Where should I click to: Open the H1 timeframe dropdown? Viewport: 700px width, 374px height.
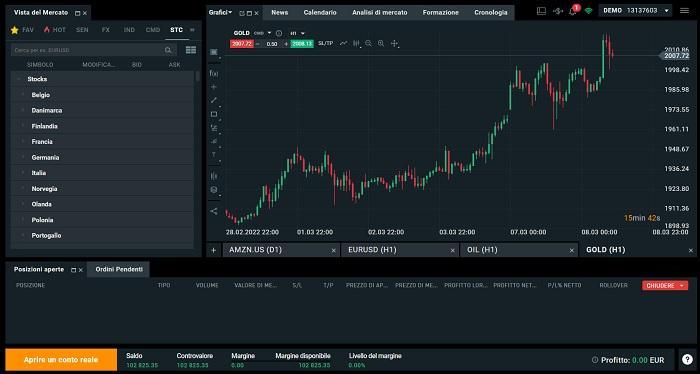pyautogui.click(x=297, y=33)
